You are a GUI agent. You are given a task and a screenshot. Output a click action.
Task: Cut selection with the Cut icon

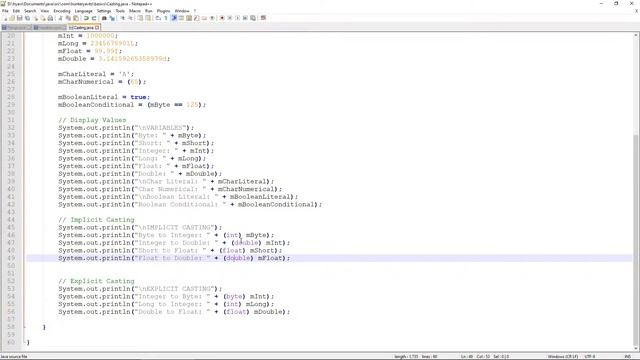pos(60,18)
